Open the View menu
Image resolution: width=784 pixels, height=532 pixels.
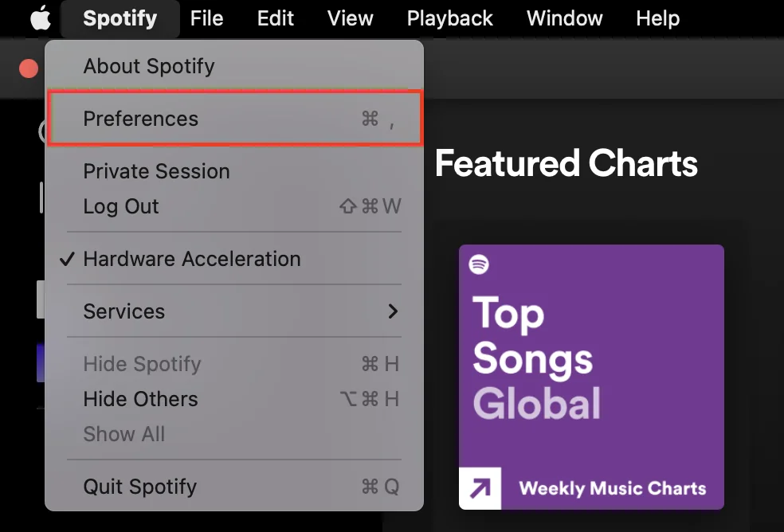click(x=350, y=18)
